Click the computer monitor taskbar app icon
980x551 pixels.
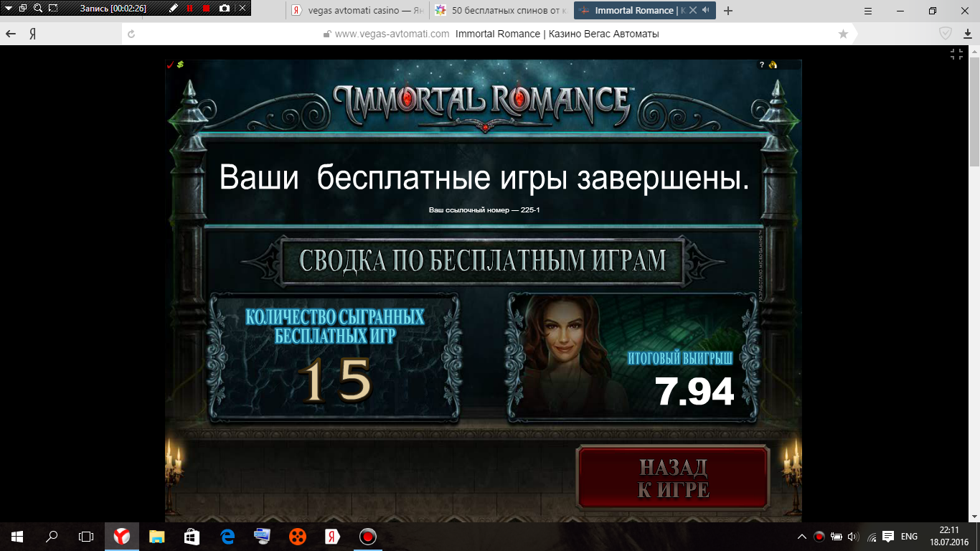[262, 536]
